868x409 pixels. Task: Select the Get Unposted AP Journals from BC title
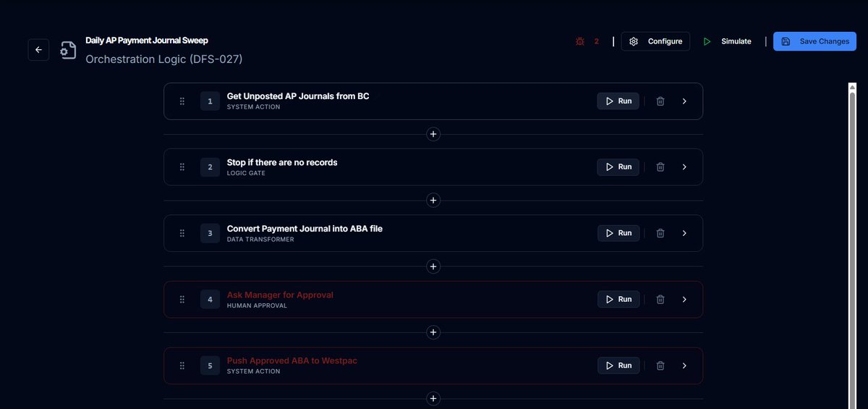[298, 96]
